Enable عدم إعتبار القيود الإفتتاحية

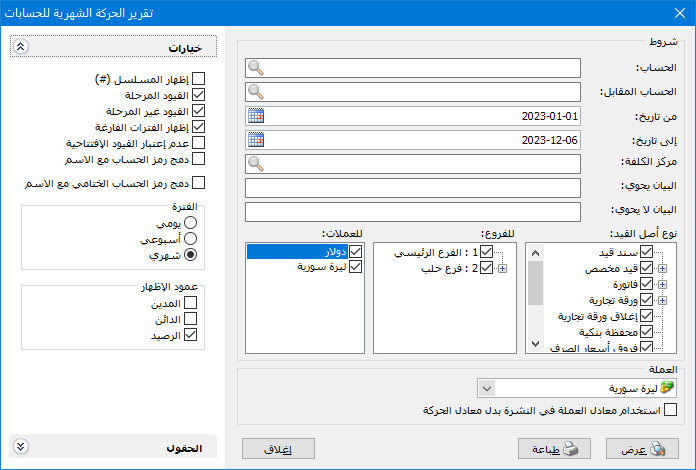198,142
